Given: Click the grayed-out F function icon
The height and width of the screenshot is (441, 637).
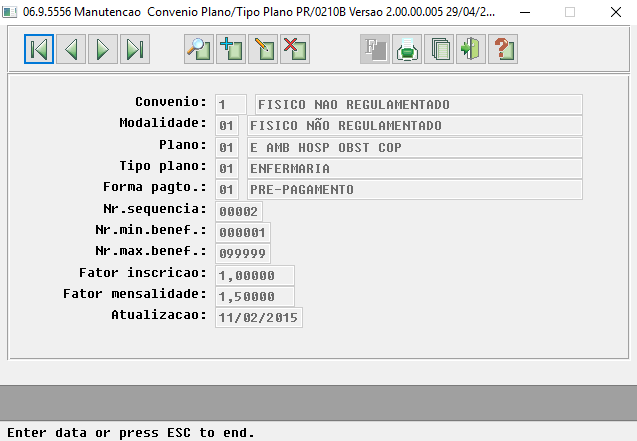Looking at the screenshot, I should pos(375,49).
